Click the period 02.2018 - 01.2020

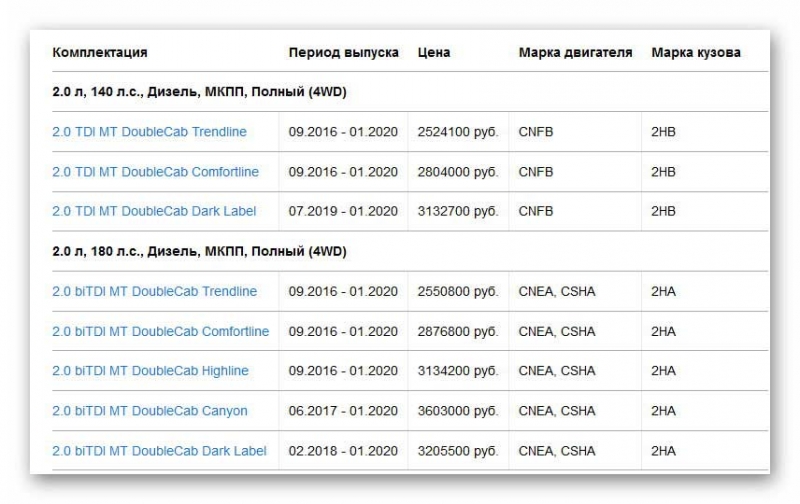point(343,451)
